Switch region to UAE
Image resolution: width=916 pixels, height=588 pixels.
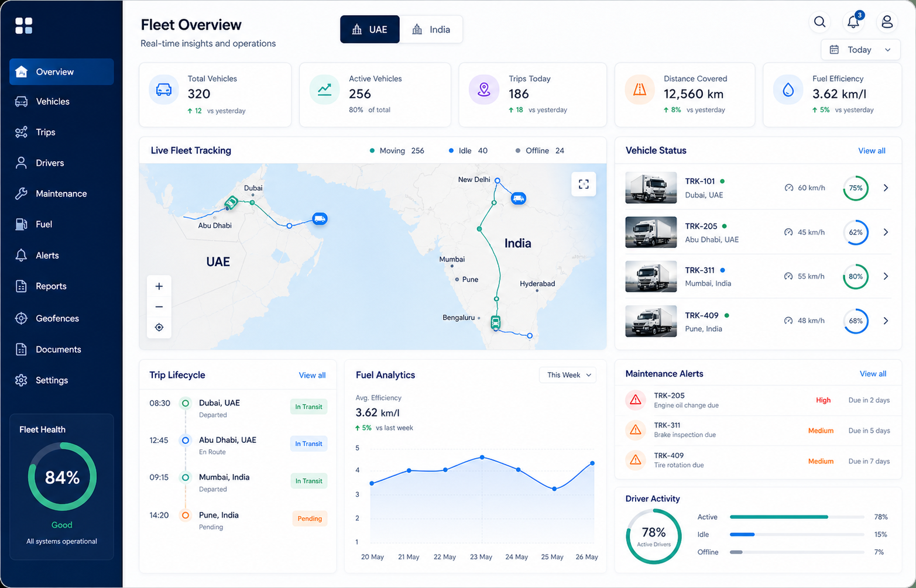coord(370,29)
